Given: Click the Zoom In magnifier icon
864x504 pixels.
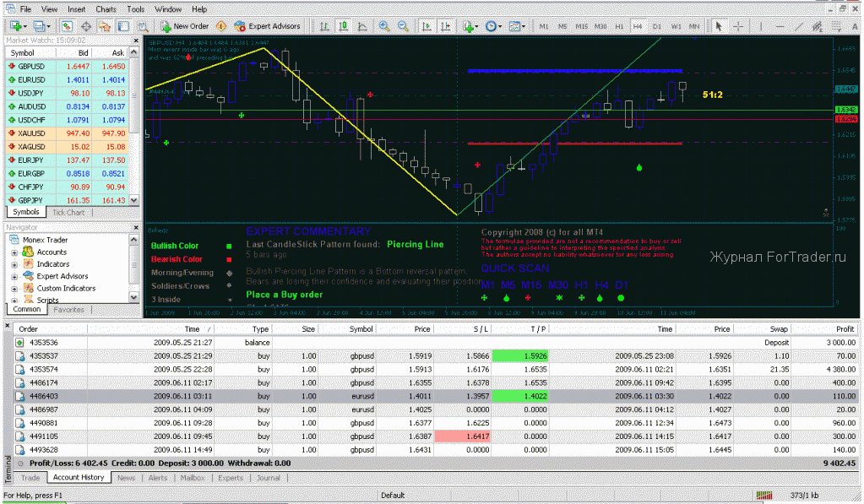Looking at the screenshot, I should [x=384, y=26].
